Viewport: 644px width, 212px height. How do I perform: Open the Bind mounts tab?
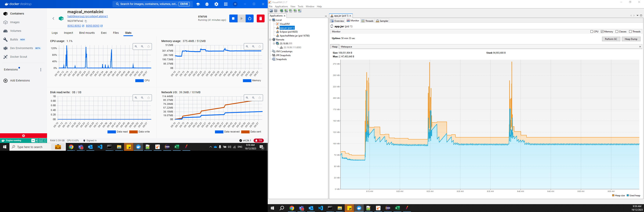(x=87, y=33)
